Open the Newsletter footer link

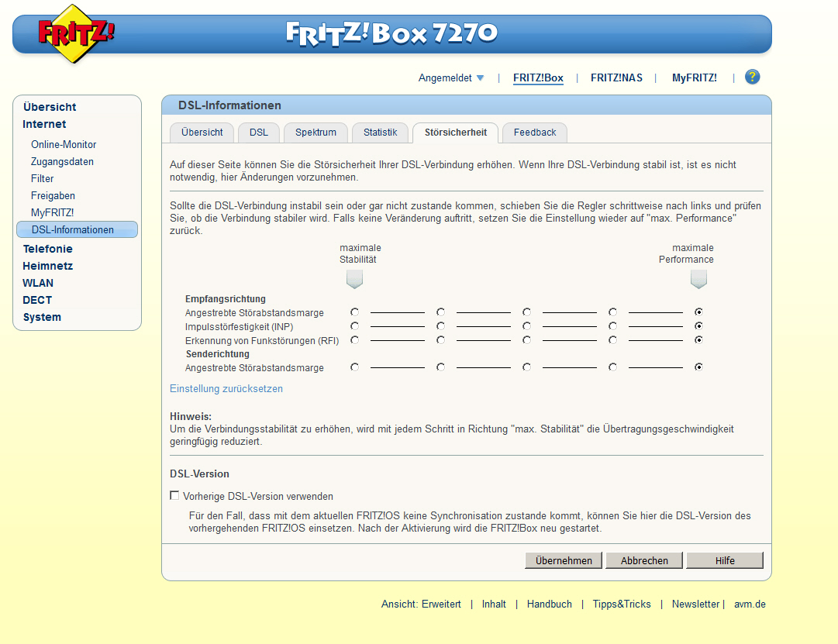pyautogui.click(x=696, y=604)
